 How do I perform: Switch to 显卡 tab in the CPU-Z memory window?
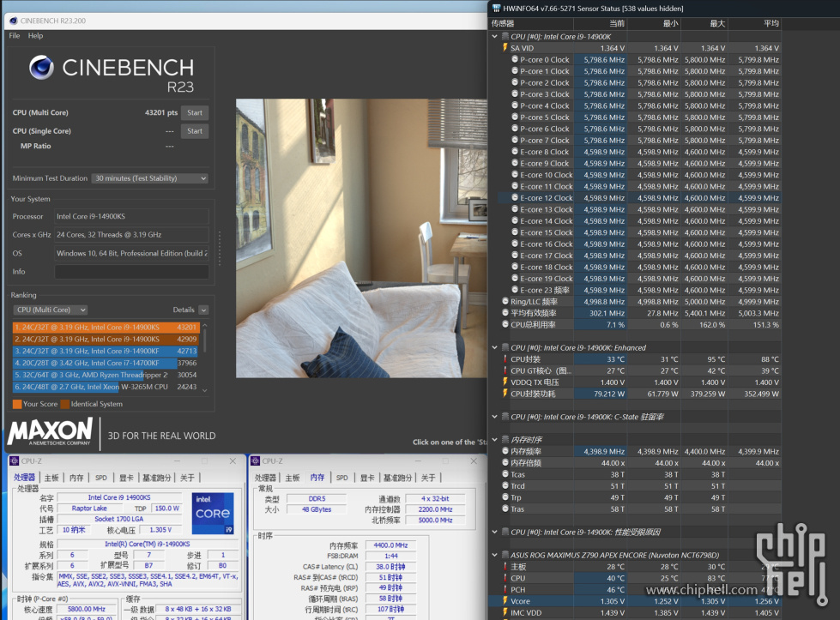tap(366, 478)
